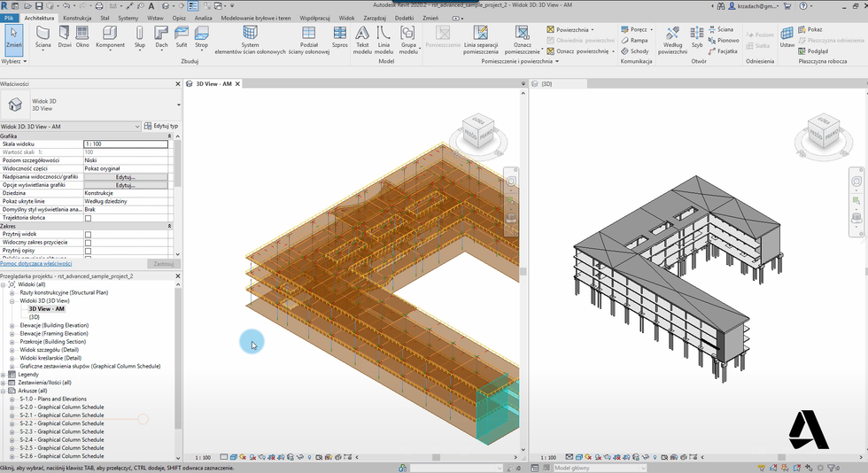Select the Poręcz railing tool
Viewport: 868px width, 473px height.
pyautogui.click(x=637, y=29)
